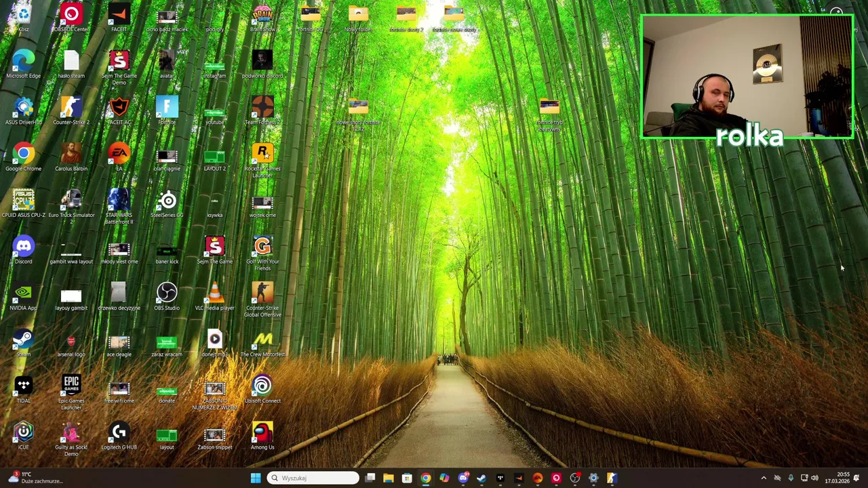
Task: Select the Google Chrome desktop shortcut
Action: [x=23, y=157]
